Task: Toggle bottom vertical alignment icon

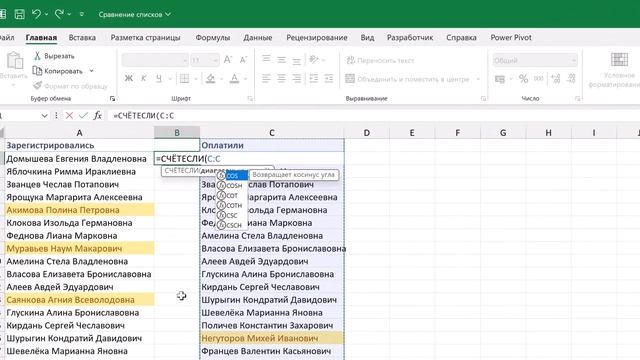Action: [296, 60]
